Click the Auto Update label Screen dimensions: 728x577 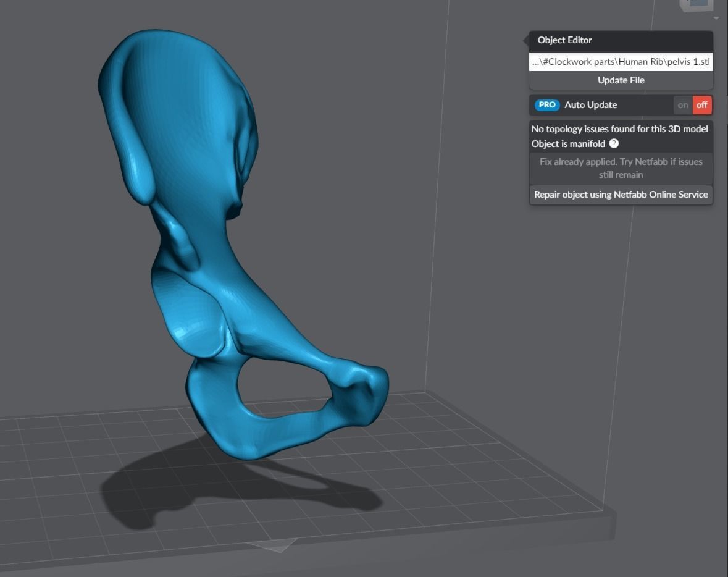pyautogui.click(x=590, y=105)
